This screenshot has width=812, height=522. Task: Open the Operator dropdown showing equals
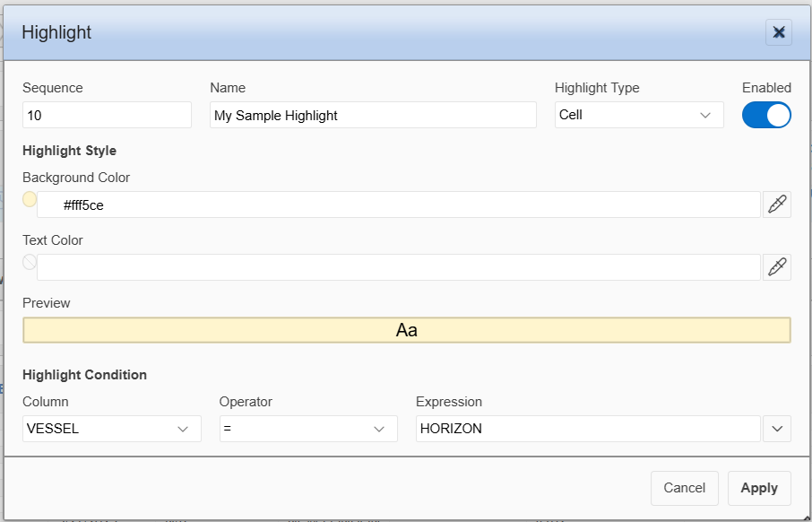308,429
